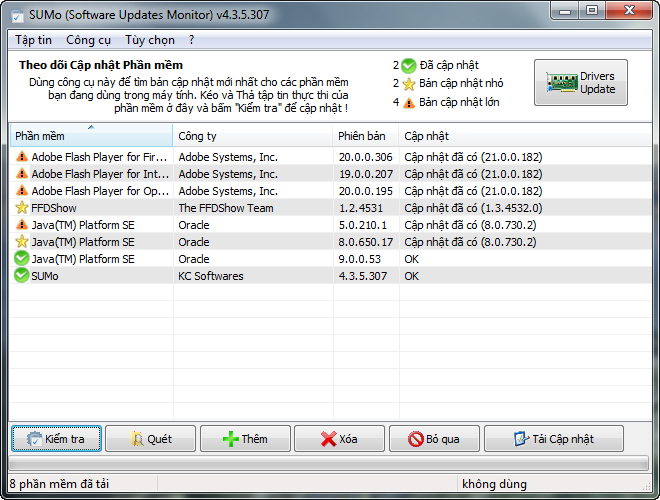Click version 20.0.0.195 cell
The image size is (660, 500).
365,191
